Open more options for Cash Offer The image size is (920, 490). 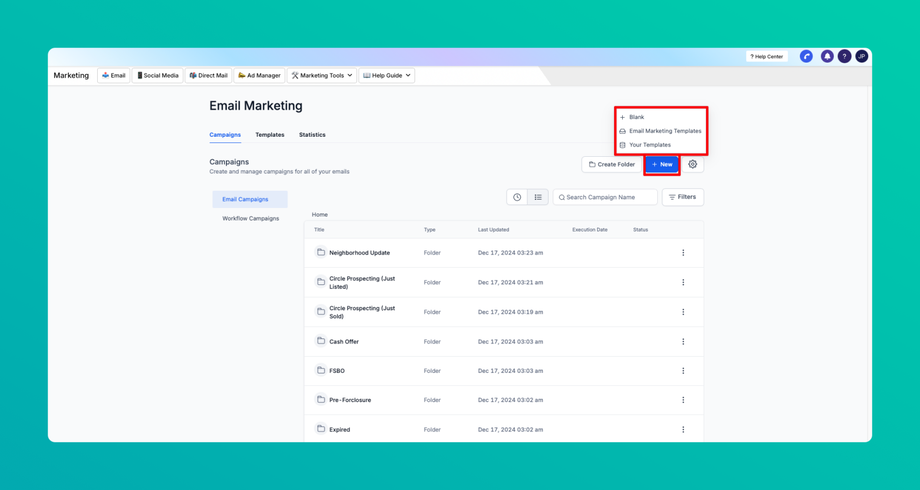coord(683,342)
